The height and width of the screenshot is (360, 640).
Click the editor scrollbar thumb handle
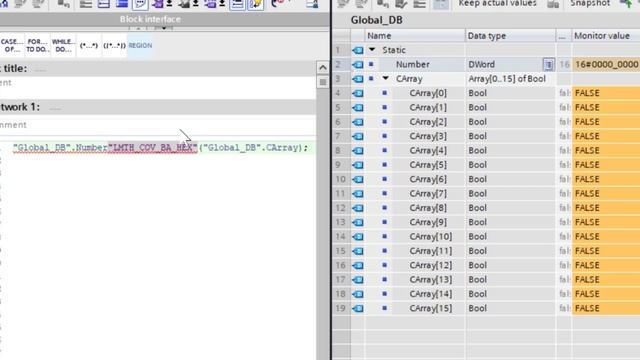(322, 82)
